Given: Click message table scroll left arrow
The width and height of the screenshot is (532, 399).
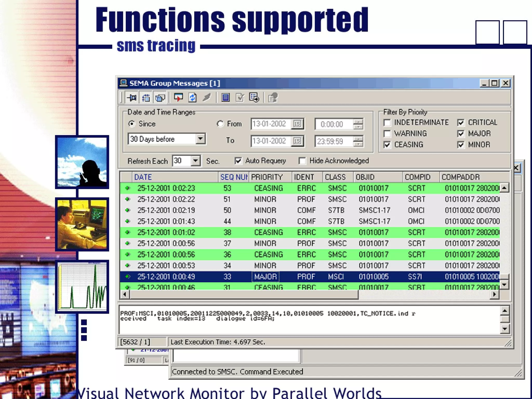Looking at the screenshot, I should [x=125, y=295].
